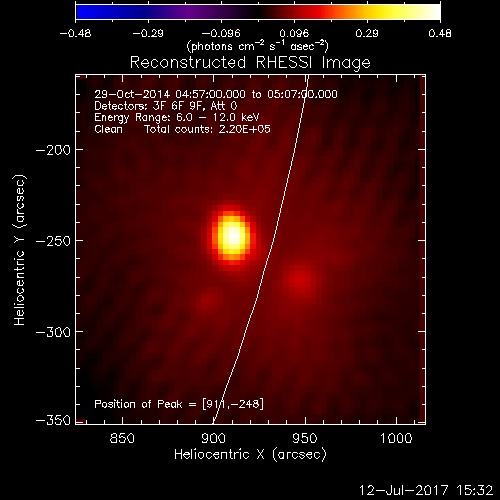
Task: Click the dim source below the peak
Action: (208, 301)
